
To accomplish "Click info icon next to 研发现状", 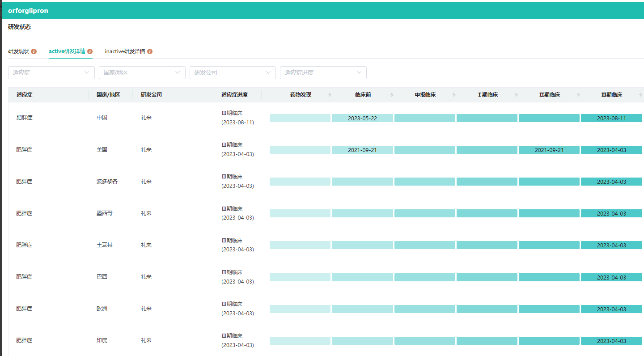I will 34,51.
